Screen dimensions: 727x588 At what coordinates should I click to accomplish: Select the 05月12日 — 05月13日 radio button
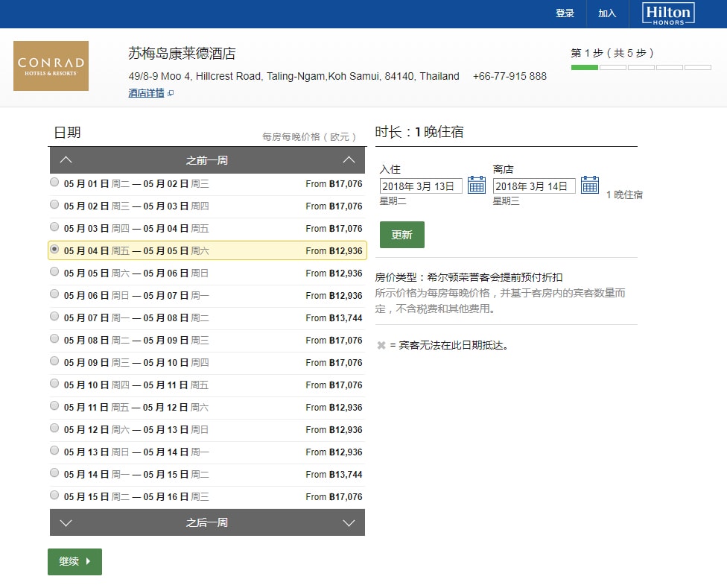(x=54, y=428)
